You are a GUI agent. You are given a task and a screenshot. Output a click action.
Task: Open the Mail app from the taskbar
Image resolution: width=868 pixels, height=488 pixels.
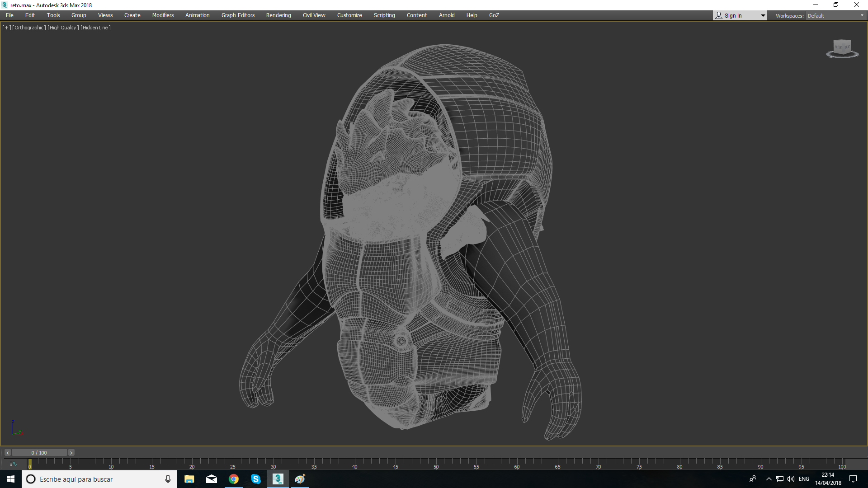pyautogui.click(x=212, y=479)
